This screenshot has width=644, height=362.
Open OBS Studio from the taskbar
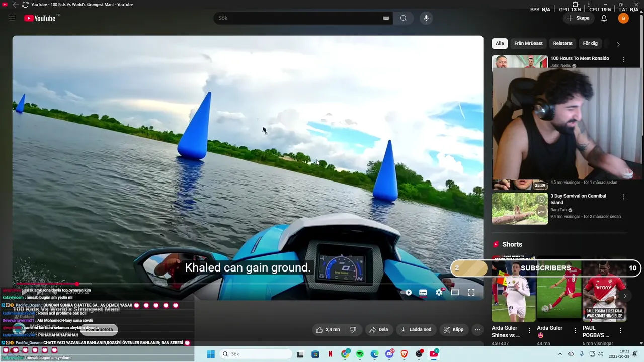tap(420, 354)
